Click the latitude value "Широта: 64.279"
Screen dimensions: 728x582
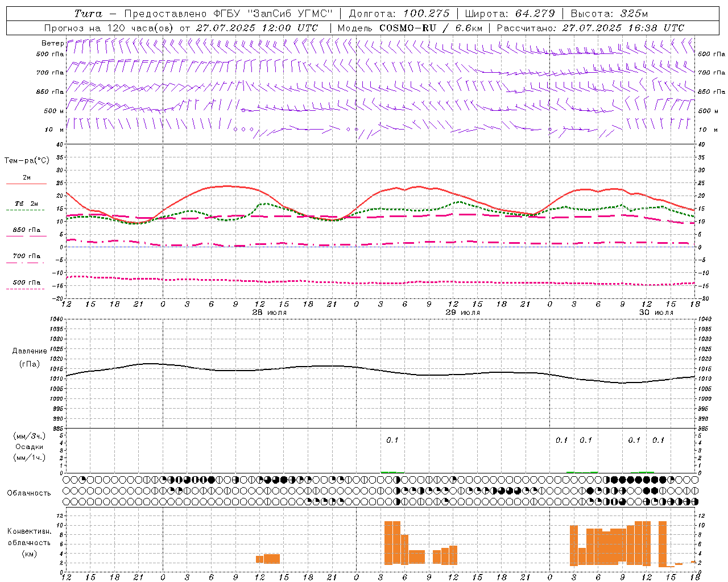[x=510, y=14]
